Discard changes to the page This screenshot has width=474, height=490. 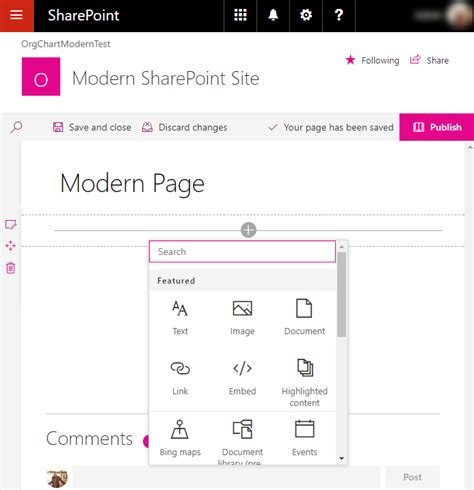184,127
